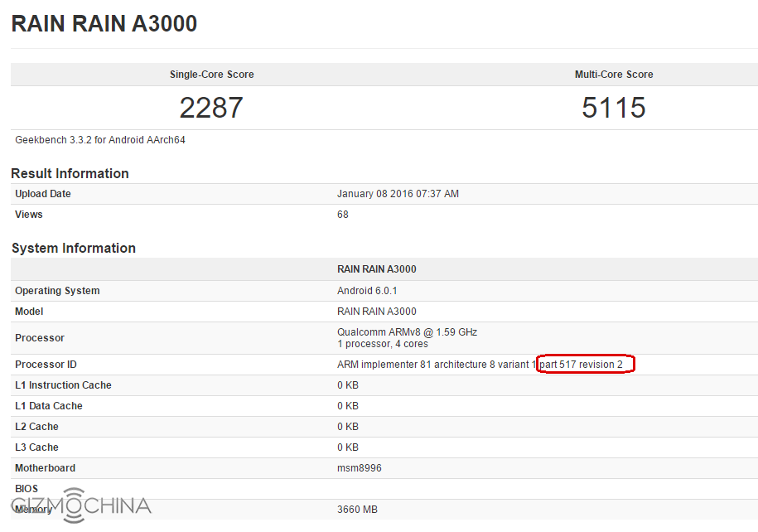Select the 3660 MB memory value
The width and height of the screenshot is (758, 532).
(x=357, y=510)
